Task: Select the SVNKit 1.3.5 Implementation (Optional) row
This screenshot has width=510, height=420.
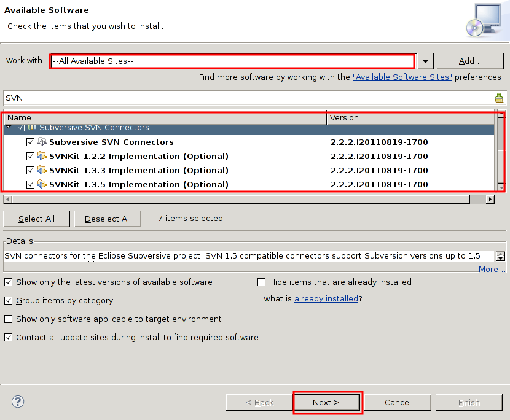Action: (249, 185)
